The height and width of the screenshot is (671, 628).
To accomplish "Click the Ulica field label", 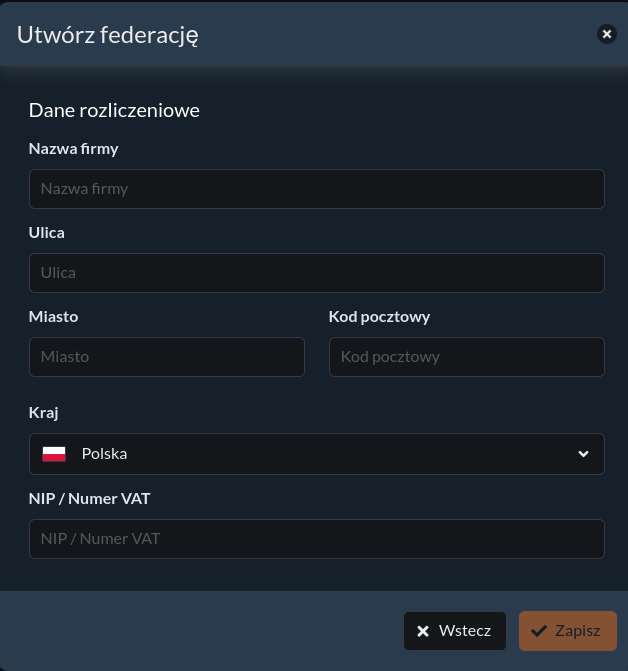I will tap(47, 233).
